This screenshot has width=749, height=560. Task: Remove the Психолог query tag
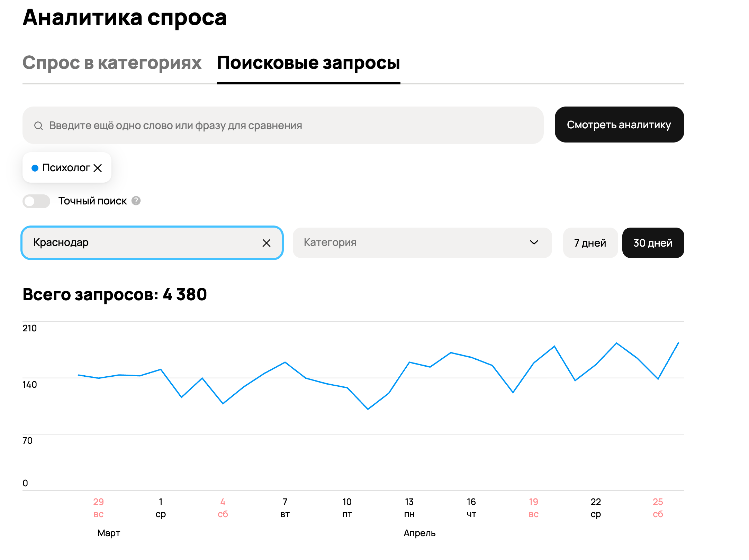[98, 168]
